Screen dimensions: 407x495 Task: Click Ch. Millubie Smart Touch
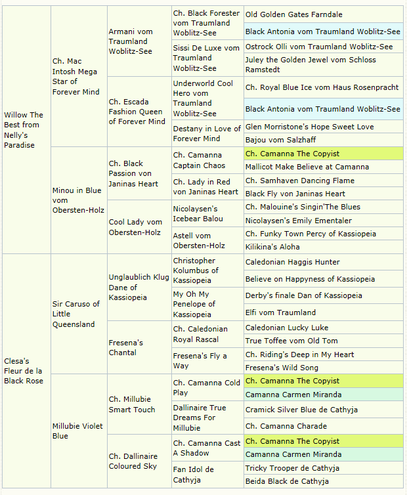(x=132, y=404)
